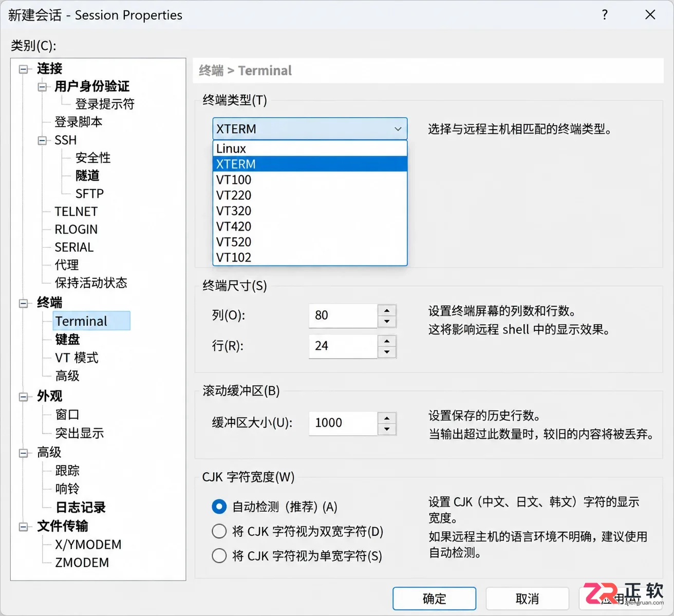
Task: Decrease the 缓冲区大小 value
Action: (387, 429)
